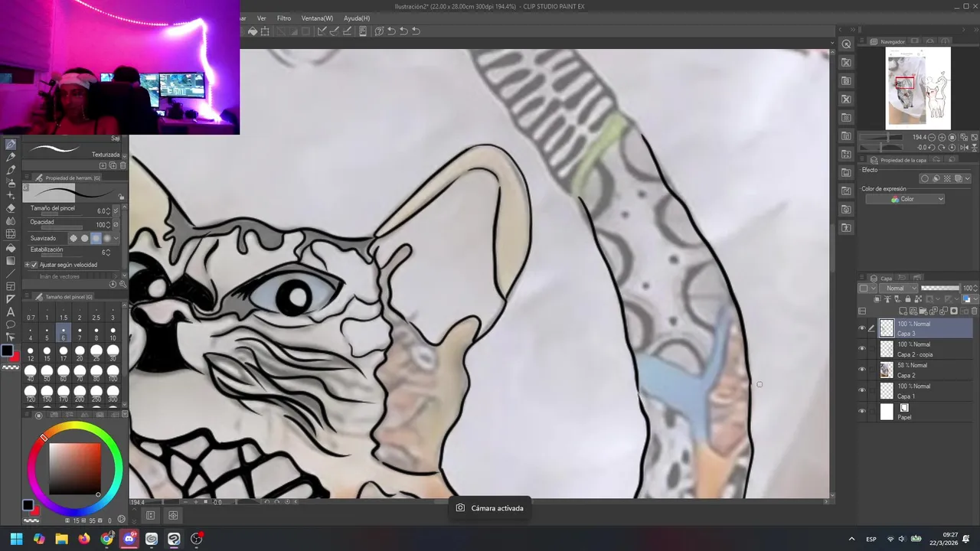Screen dimensions: 980x551
Task: Select the Blend tool
Action: (x=11, y=220)
